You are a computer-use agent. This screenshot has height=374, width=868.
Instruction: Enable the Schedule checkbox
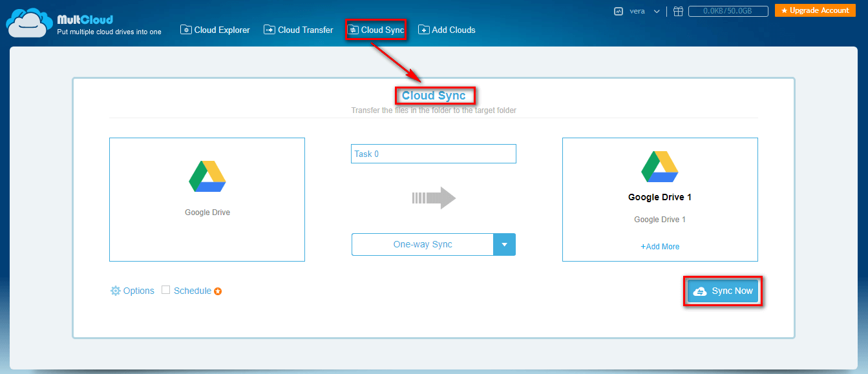click(x=166, y=290)
